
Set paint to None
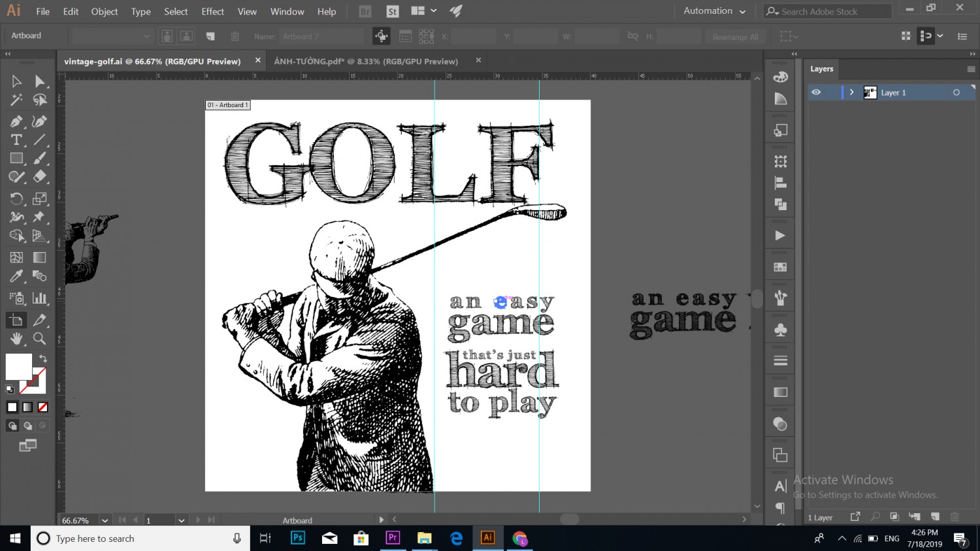(x=42, y=407)
